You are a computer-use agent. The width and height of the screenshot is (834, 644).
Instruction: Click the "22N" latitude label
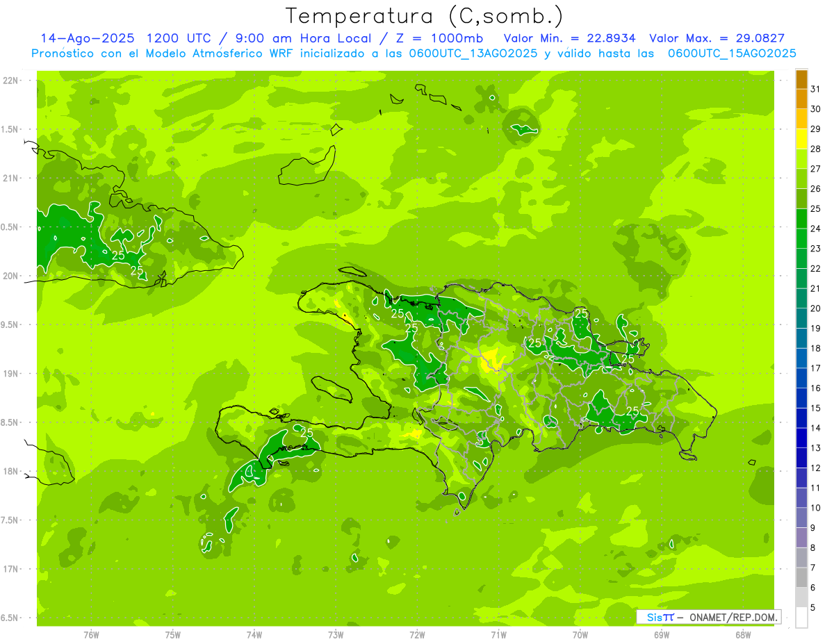12,81
